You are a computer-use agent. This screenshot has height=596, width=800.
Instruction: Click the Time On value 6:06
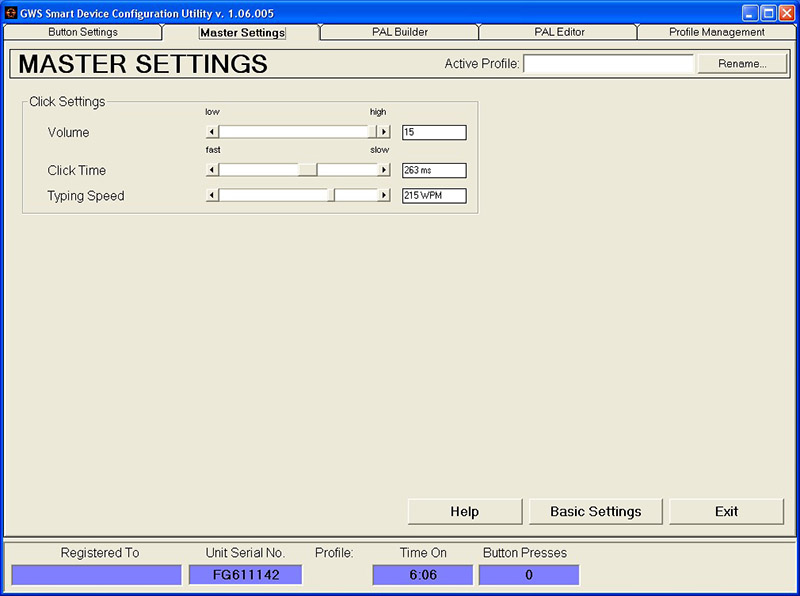coord(423,575)
